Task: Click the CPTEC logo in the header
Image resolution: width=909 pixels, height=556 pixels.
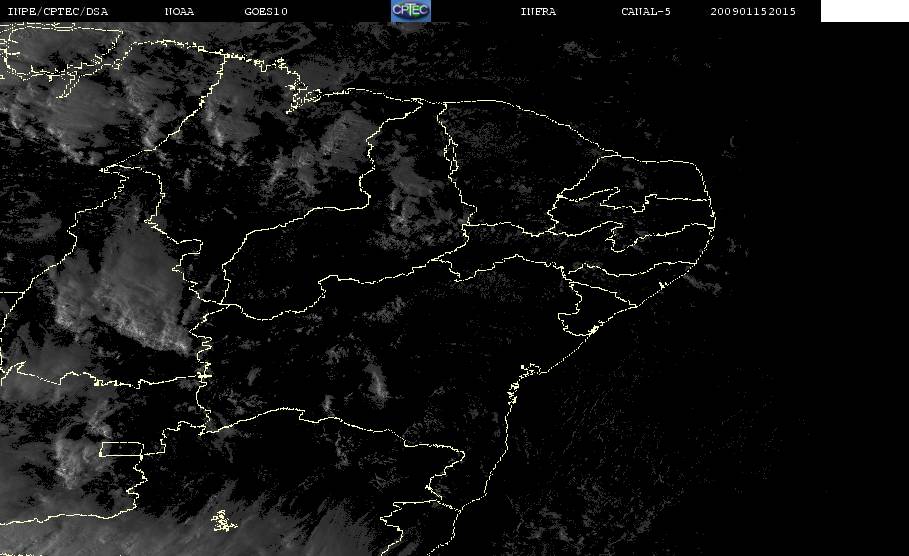Action: click(x=410, y=10)
